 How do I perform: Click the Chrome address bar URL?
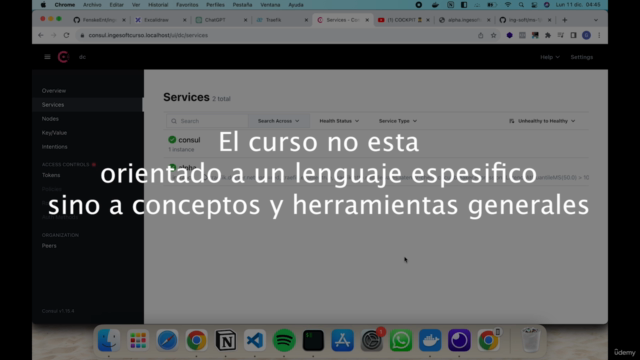point(148,35)
